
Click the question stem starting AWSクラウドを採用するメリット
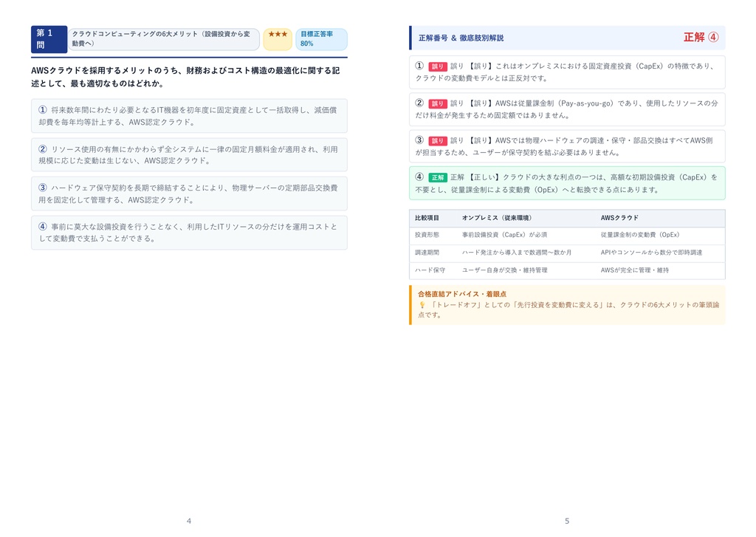tap(185, 77)
